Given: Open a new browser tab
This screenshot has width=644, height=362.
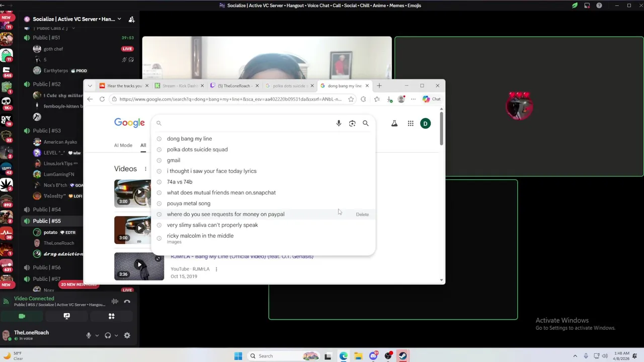Looking at the screenshot, I should point(379,85).
